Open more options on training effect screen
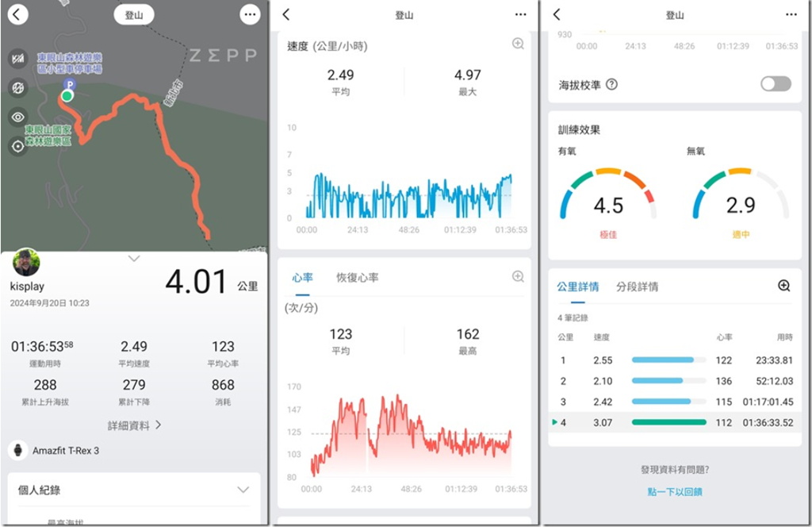This screenshot has height=527, width=812. (x=791, y=14)
